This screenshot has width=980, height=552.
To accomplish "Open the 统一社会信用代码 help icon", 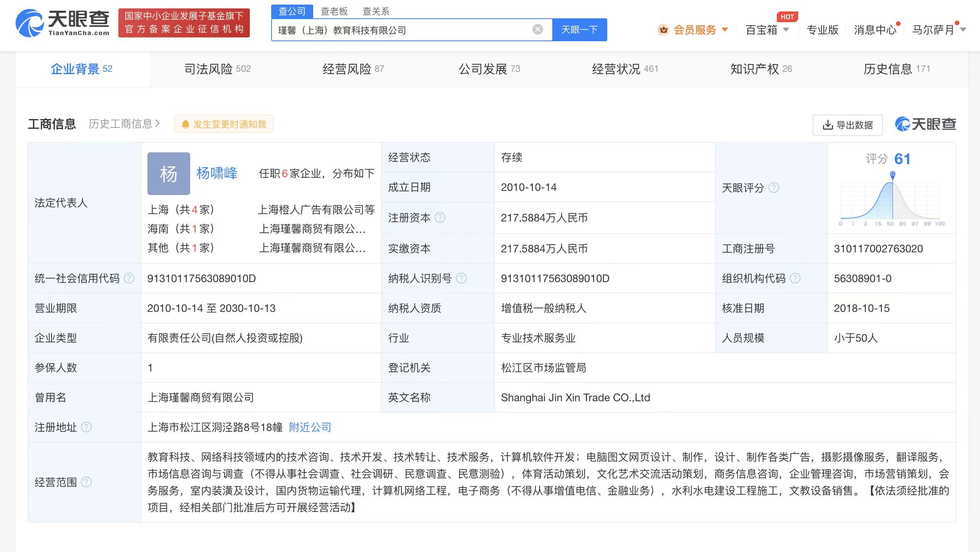I will tap(129, 278).
